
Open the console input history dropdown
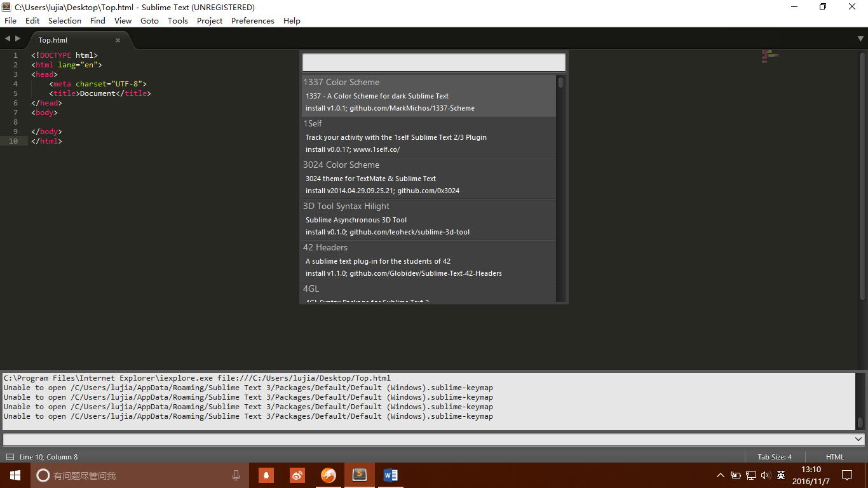(x=859, y=439)
